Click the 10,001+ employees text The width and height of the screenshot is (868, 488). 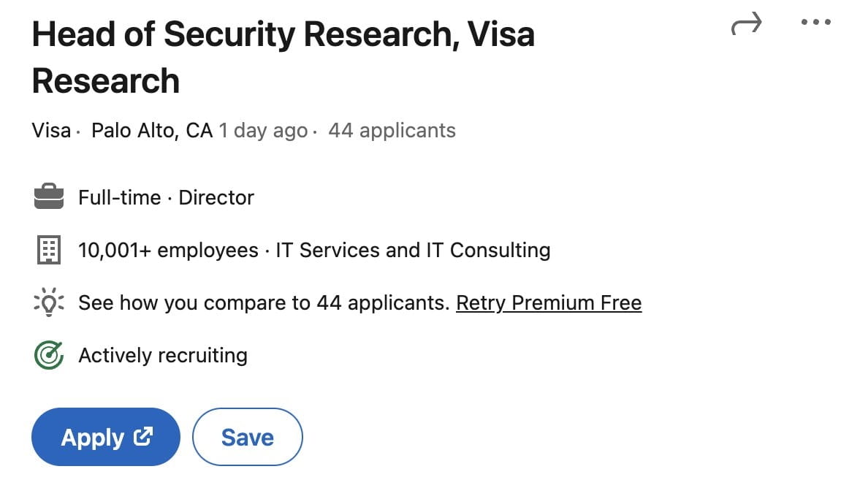tap(168, 250)
